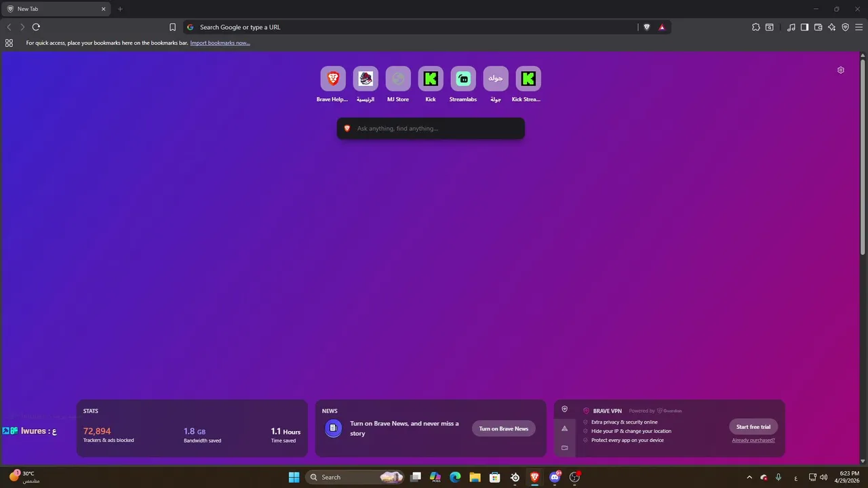868x488 pixels.
Task: Bookmark this tab from address bar
Action: [x=172, y=27]
